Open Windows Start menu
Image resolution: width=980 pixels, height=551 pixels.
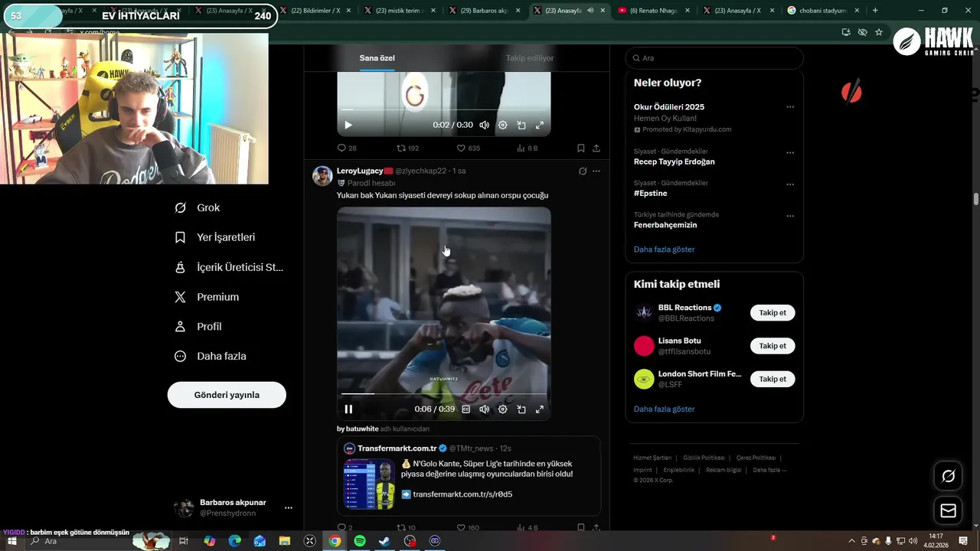point(12,541)
